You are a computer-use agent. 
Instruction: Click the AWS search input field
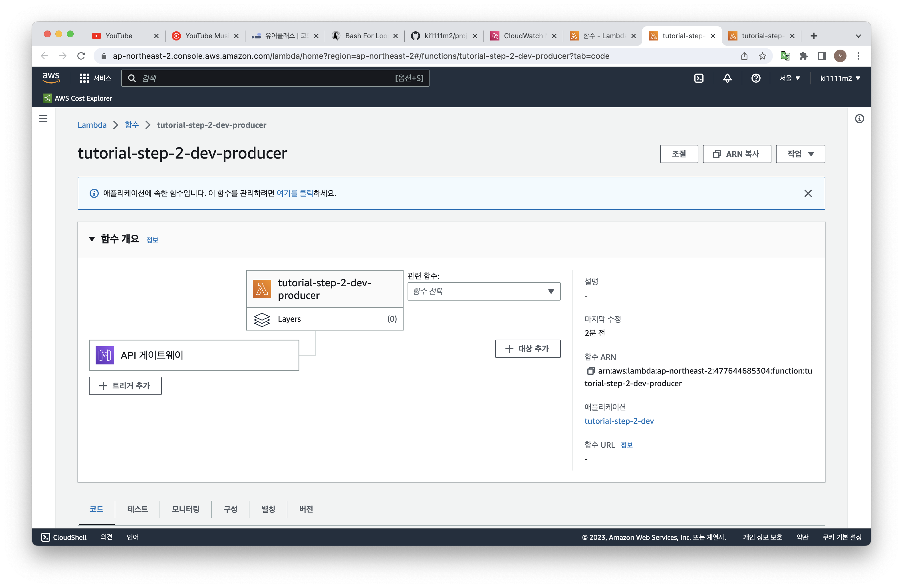[266, 78]
